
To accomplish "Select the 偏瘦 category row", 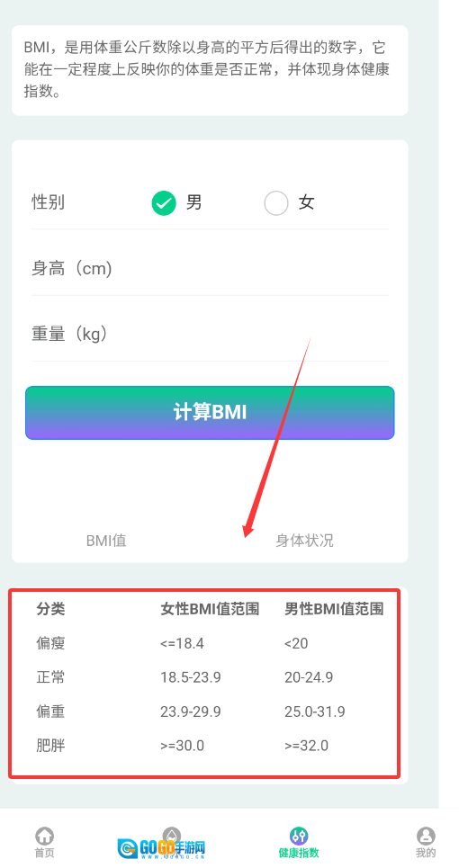I will 203,643.
